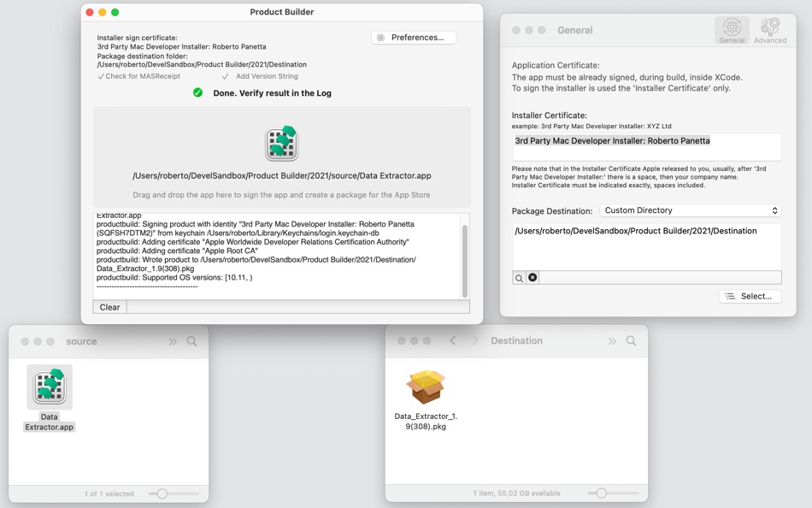Click the Data Extractor.app file name label
This screenshot has height=508, width=812.
coord(50,422)
